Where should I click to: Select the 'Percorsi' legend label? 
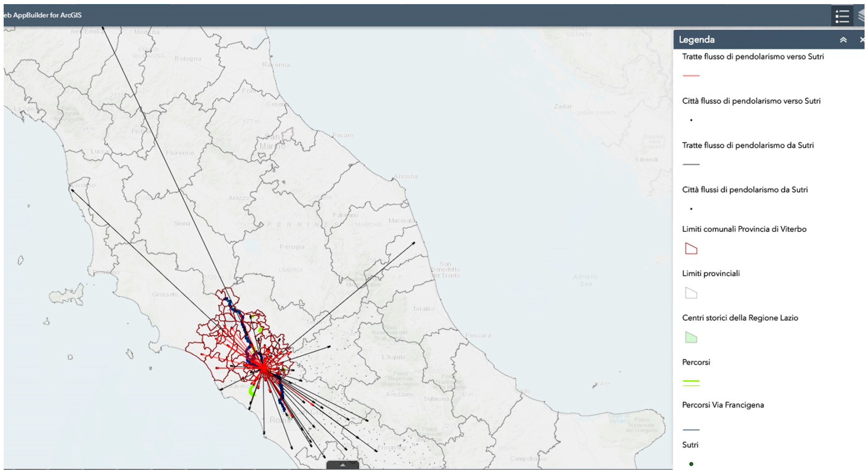click(696, 362)
